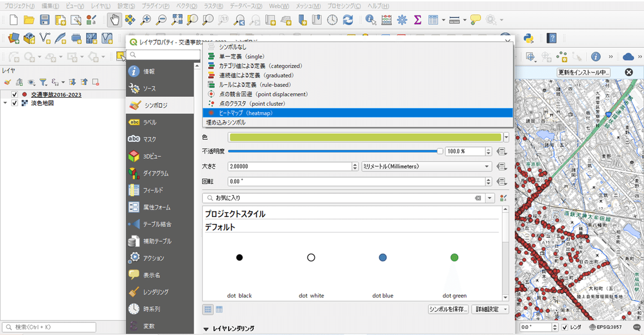This screenshot has width=644, height=335.
Task: Toggle the レンダ render checkbox
Action: coord(565,327)
